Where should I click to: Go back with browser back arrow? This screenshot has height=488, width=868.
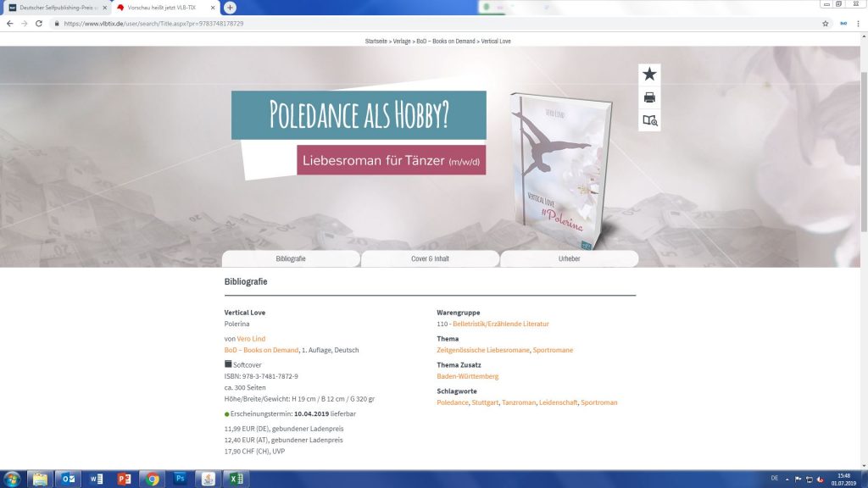point(10,23)
